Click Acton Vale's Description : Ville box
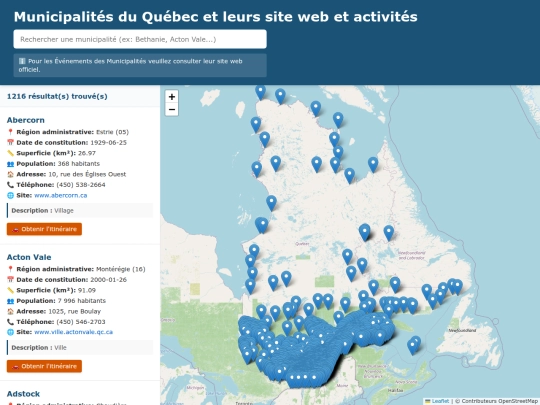 [80, 347]
